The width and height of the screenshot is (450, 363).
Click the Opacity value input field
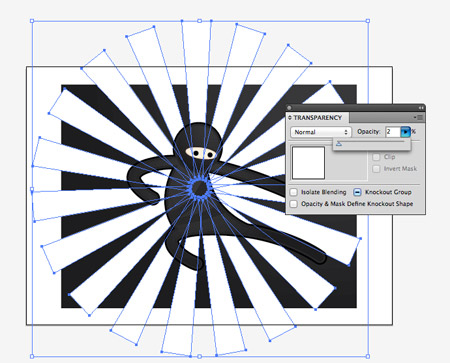click(393, 132)
